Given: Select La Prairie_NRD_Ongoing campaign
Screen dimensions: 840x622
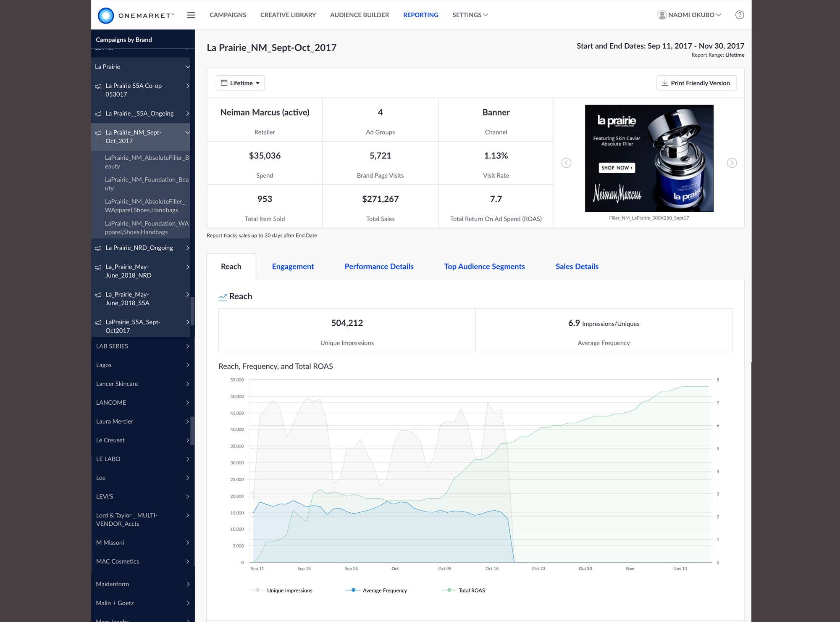Looking at the screenshot, I should click(x=139, y=248).
